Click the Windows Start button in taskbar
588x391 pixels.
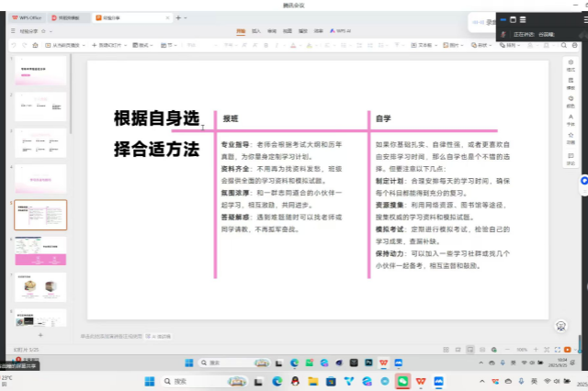pos(152,381)
